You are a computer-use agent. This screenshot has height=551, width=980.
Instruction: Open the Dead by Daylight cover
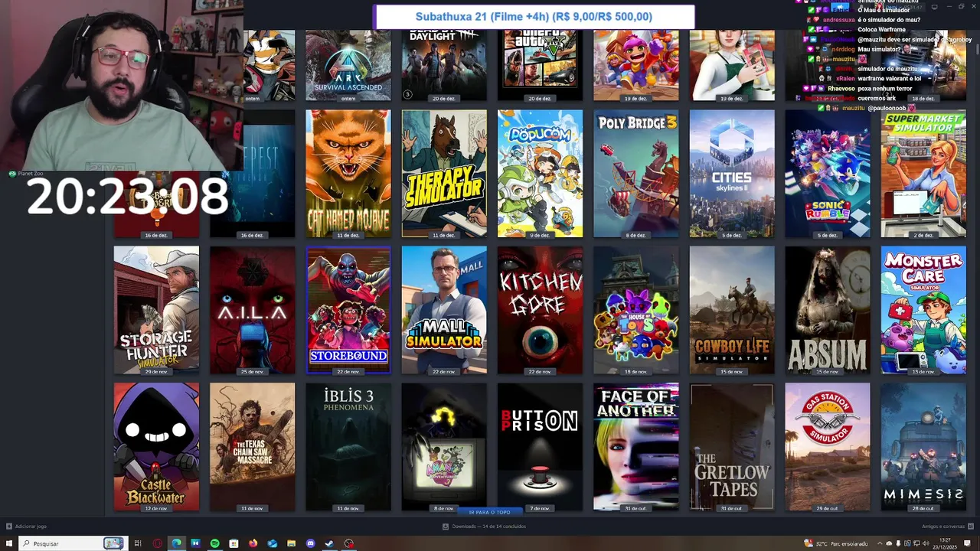click(444, 65)
